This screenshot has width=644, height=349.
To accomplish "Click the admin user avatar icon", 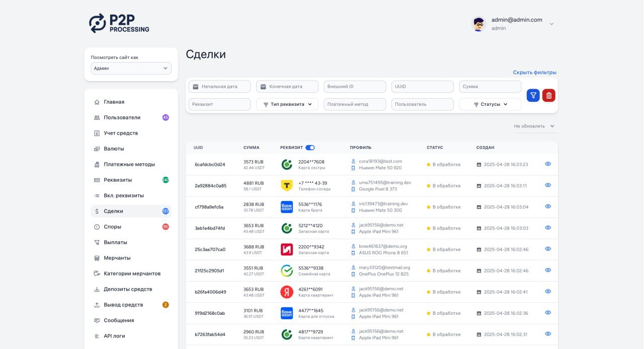I will pos(478,24).
